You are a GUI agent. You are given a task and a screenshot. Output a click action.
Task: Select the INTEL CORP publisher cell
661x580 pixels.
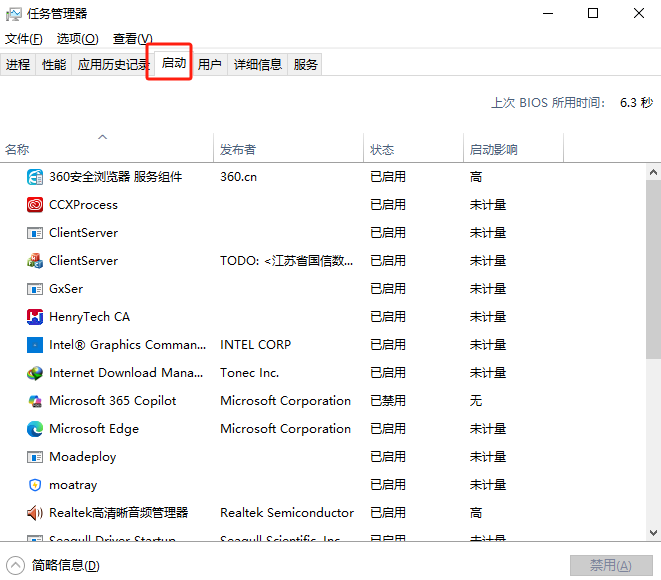click(x=255, y=345)
